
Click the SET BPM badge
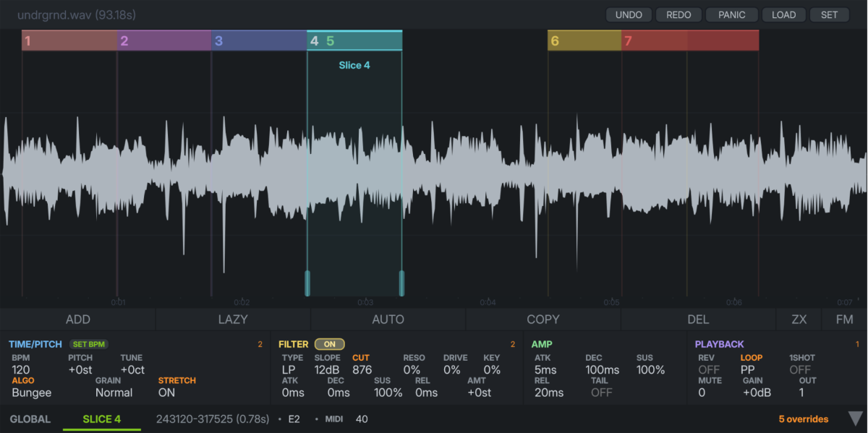point(90,345)
